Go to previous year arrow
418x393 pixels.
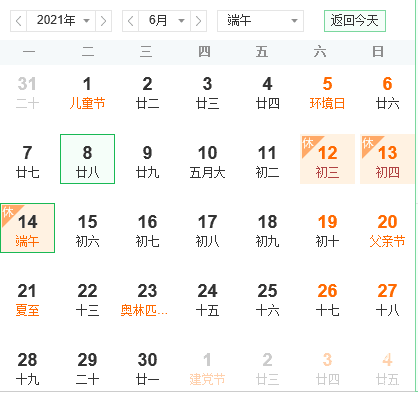(19, 21)
